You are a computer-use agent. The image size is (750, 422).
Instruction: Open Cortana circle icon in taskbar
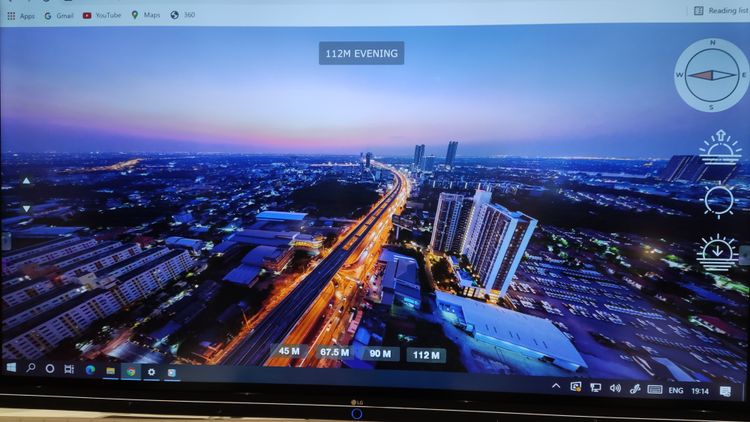pos(50,368)
